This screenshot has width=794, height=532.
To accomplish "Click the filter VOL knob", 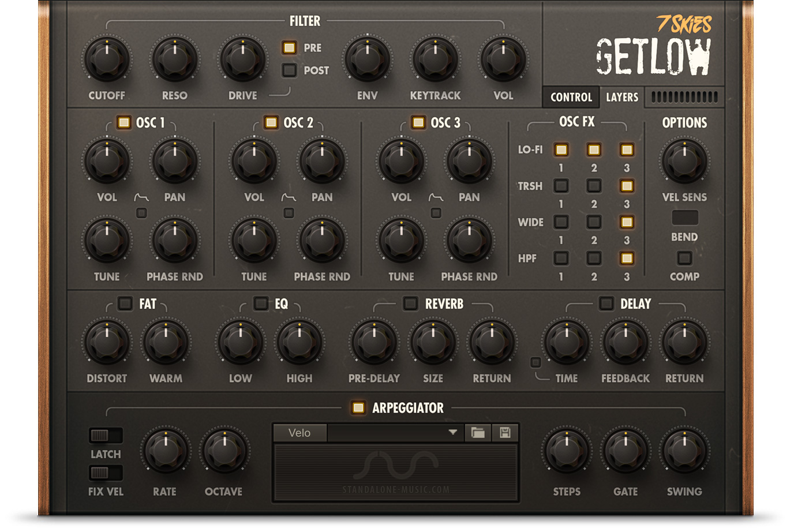I will point(503,59).
